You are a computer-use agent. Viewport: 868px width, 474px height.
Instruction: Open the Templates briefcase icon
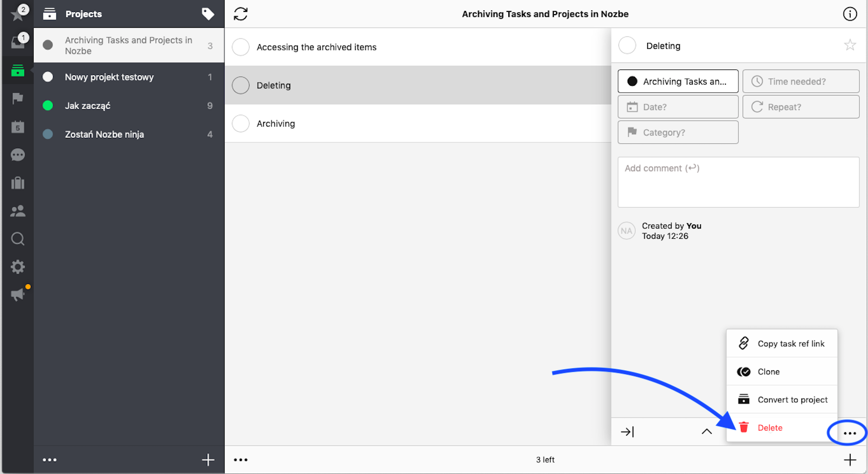(18, 183)
